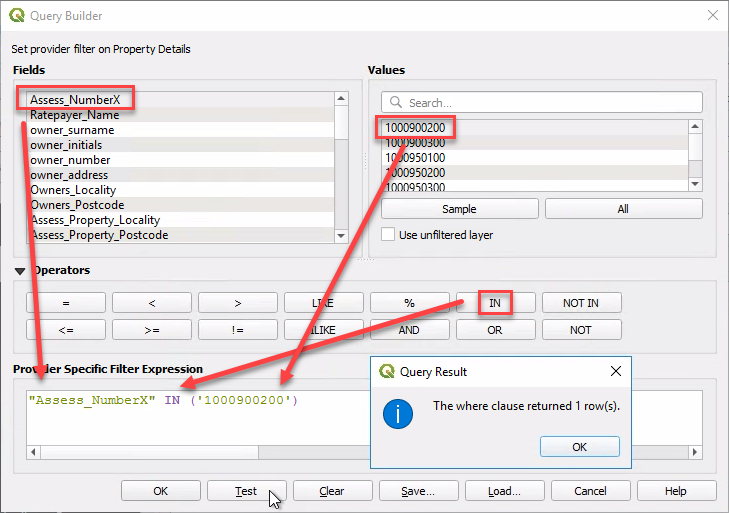The width and height of the screenshot is (729, 513).
Task: Insert the % wildcard operator
Action: click(410, 303)
